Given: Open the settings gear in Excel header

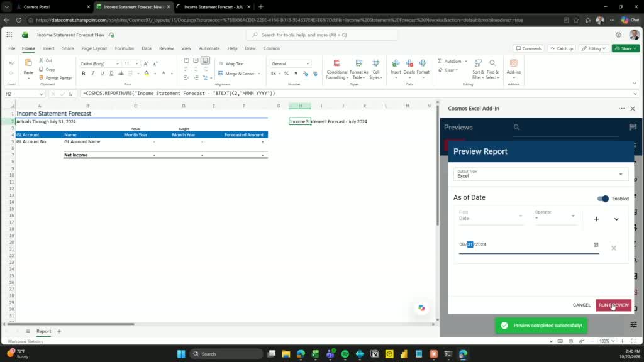Looking at the screenshot, I should click(x=618, y=35).
